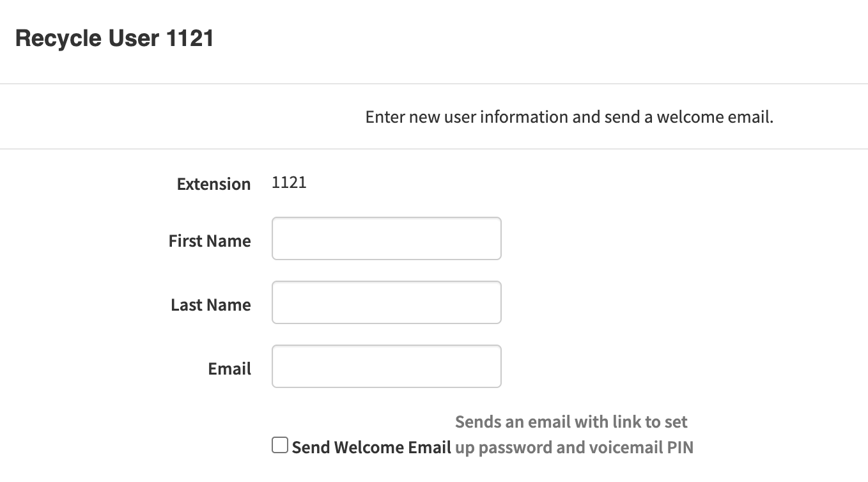Viewport: 868px width, 482px height.
Task: Enable the Send Welcome Email checkbox
Action: [280, 446]
